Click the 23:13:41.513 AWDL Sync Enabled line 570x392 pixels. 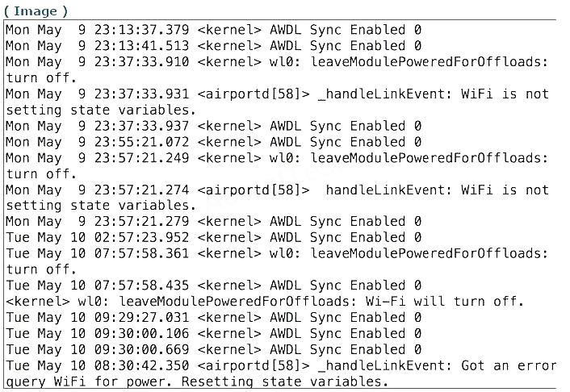pyautogui.click(x=214, y=46)
